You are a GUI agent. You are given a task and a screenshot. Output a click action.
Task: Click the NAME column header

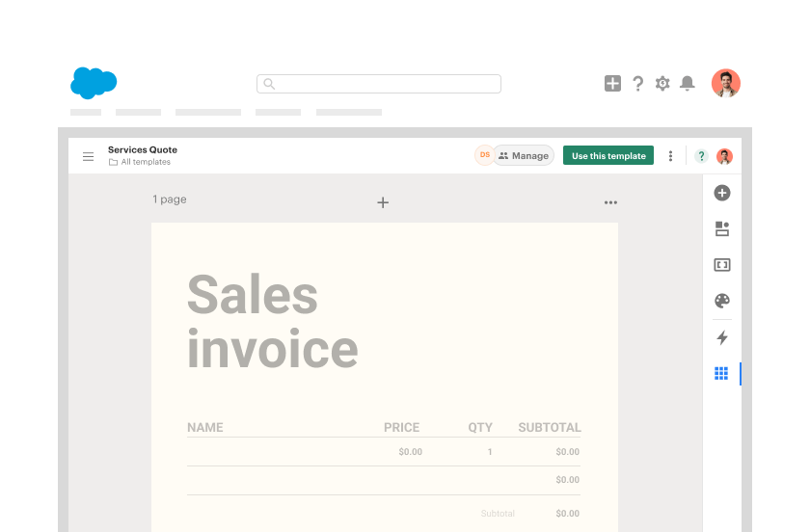point(205,428)
